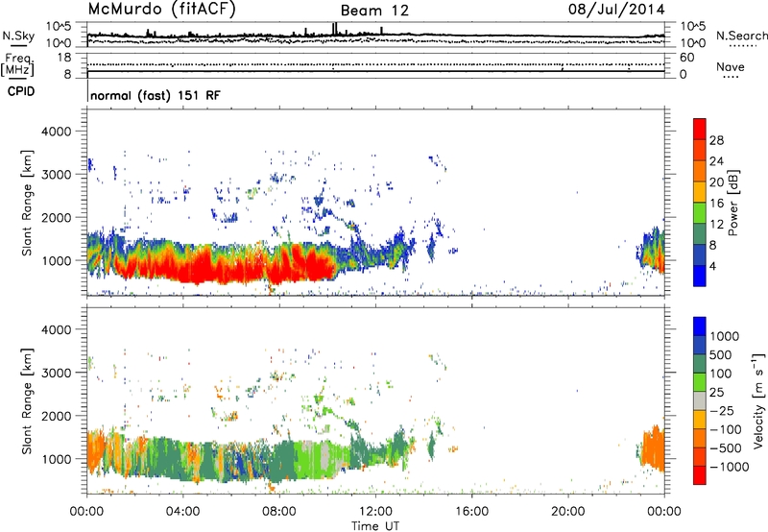Click the N.Sky legend label

18,36
